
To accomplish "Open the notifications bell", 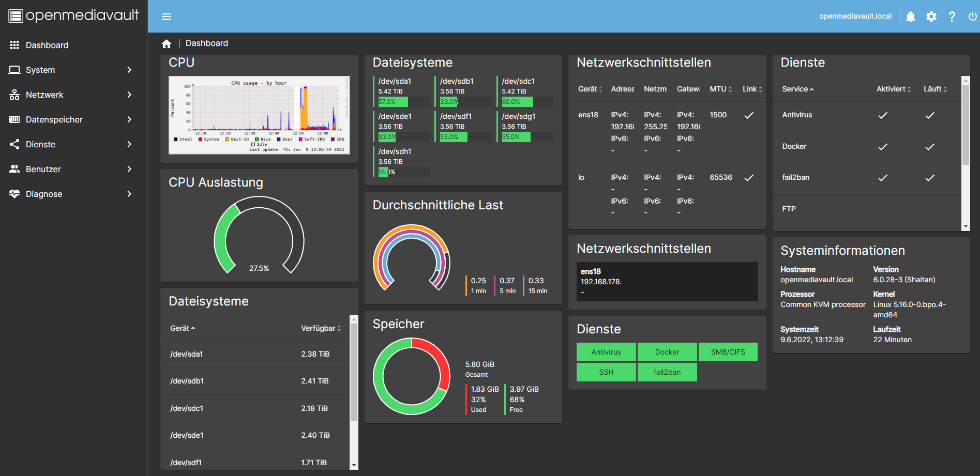I will (911, 17).
